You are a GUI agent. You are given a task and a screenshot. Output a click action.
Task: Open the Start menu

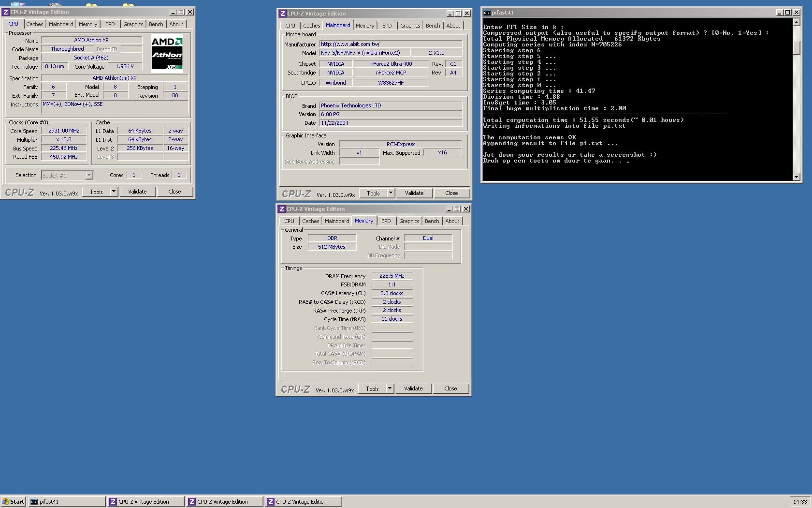point(14,502)
